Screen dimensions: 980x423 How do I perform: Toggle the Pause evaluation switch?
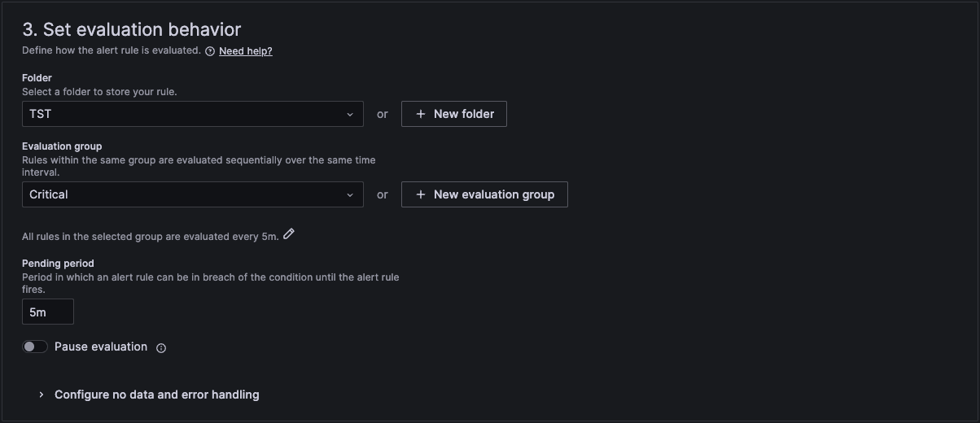click(35, 347)
